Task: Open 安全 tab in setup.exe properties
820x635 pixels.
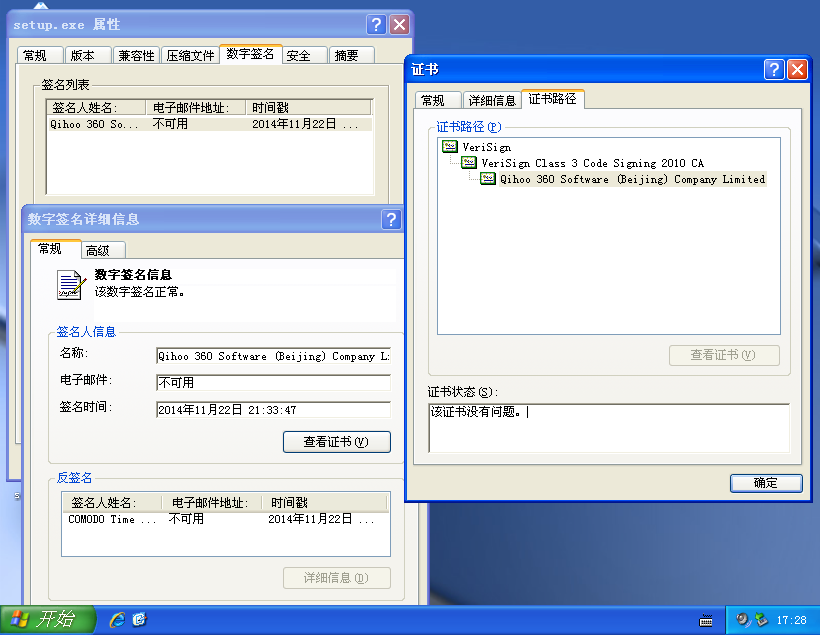Action: (x=305, y=55)
